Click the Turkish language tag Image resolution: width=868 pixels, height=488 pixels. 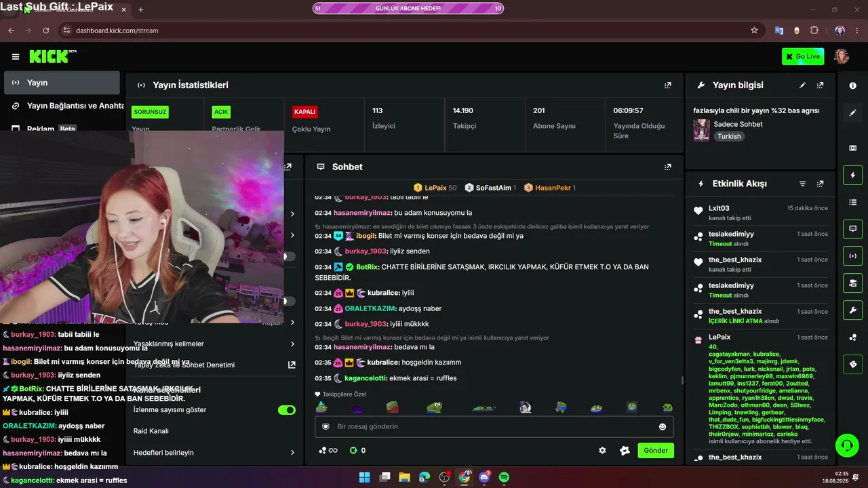click(x=730, y=136)
